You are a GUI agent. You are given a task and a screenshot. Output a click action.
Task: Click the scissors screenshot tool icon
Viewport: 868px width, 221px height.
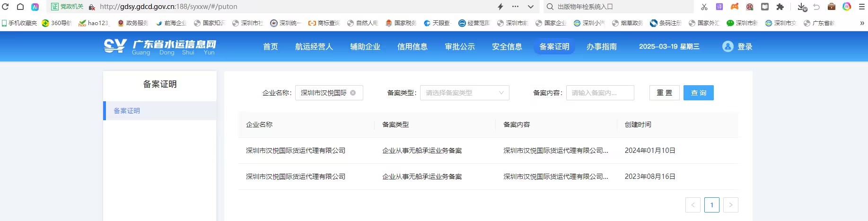click(704, 7)
